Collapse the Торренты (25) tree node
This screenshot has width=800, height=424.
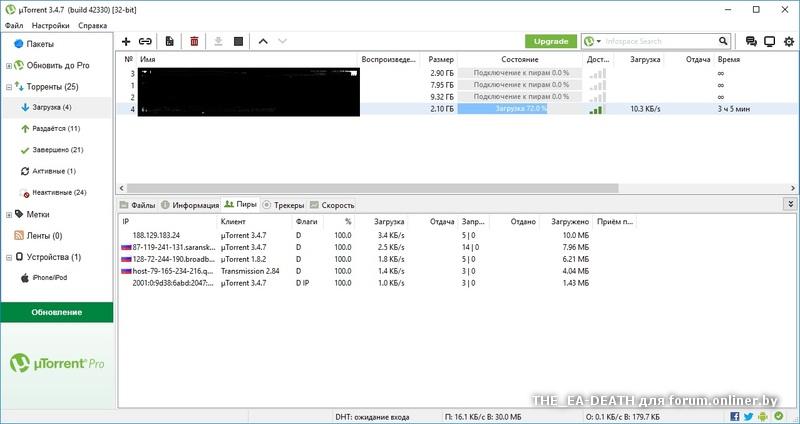click(x=9, y=87)
